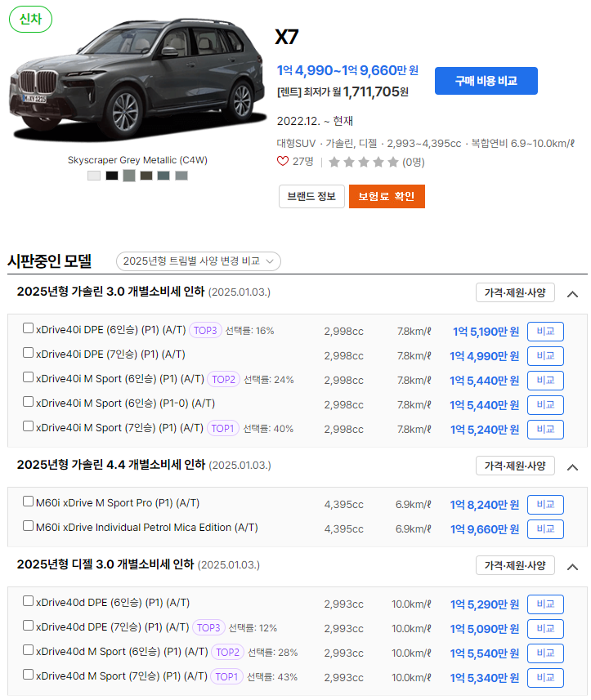Open xDrive40i M Sport (7인승) (P1) trim name

119,428
